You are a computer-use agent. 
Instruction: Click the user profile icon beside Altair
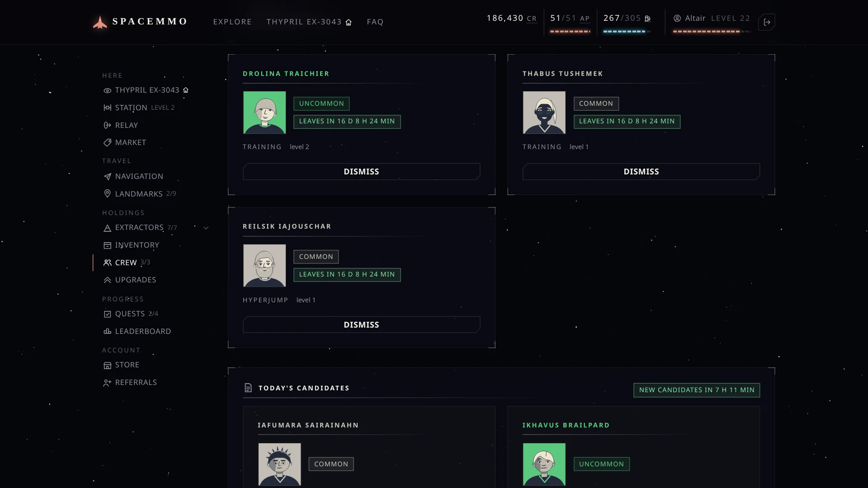click(677, 19)
